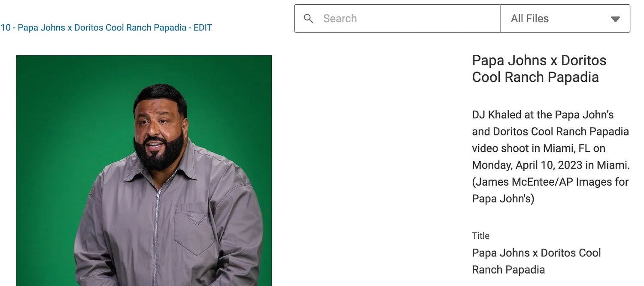Click the Title value text under Title label
This screenshot has height=286, width=644.
537,261
